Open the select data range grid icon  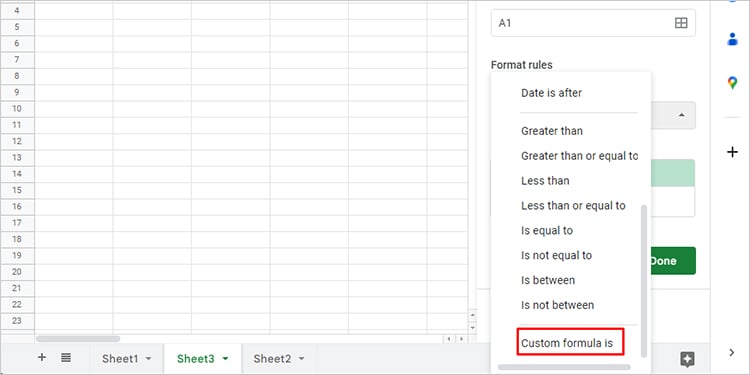681,23
